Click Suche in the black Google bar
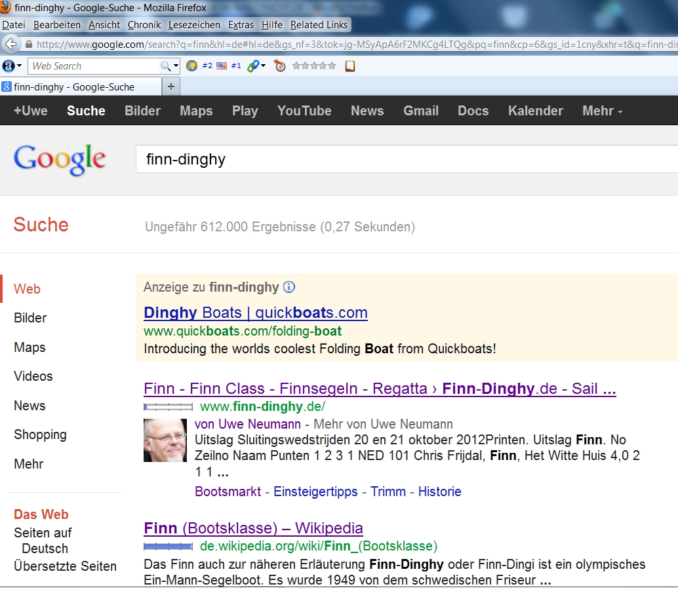The width and height of the screenshot is (678, 616). [86, 111]
